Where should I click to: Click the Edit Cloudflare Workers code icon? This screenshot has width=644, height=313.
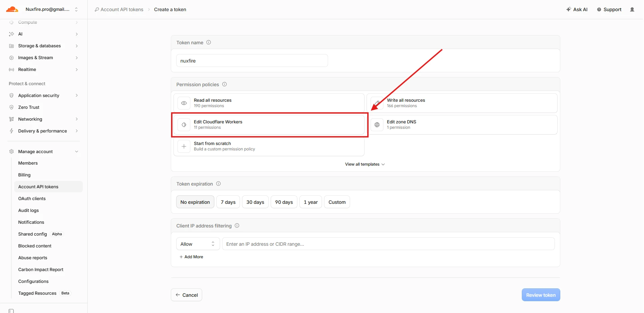(x=184, y=125)
